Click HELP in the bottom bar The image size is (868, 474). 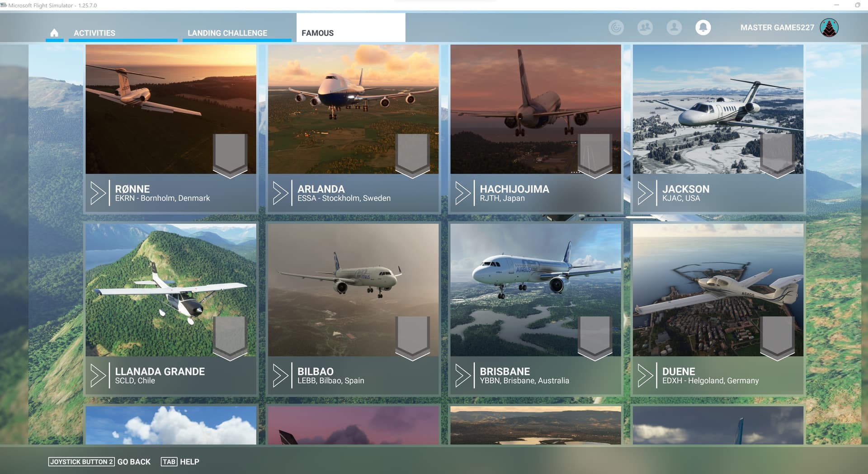pos(189,462)
